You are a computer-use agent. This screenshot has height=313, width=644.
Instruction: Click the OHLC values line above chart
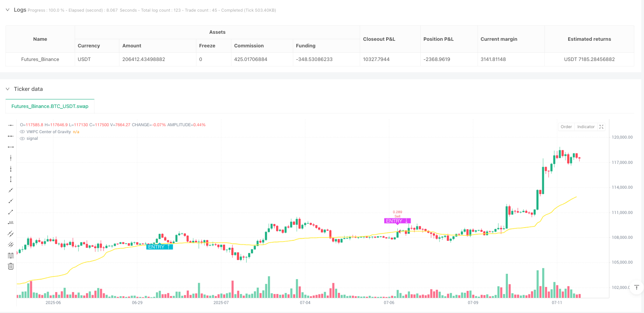tap(113, 125)
